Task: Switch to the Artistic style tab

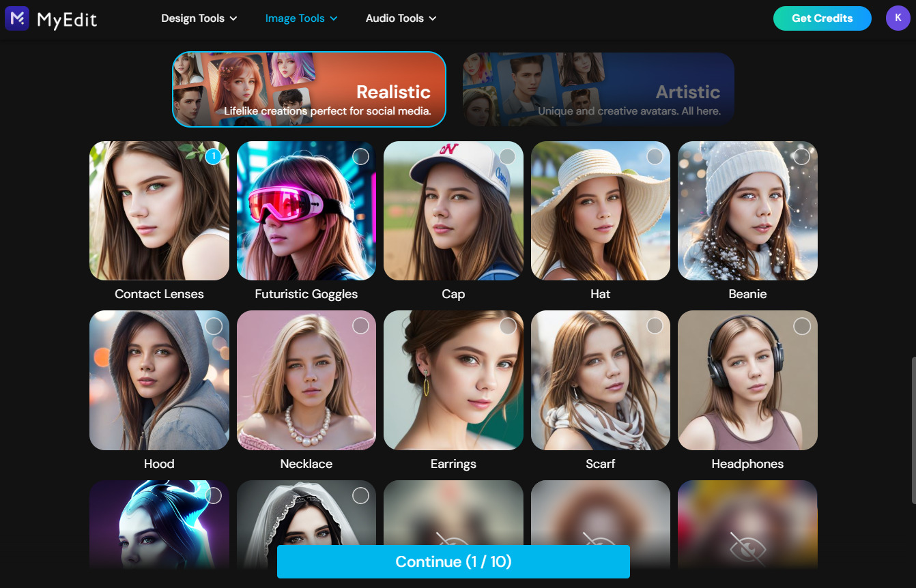Action: tap(599, 89)
